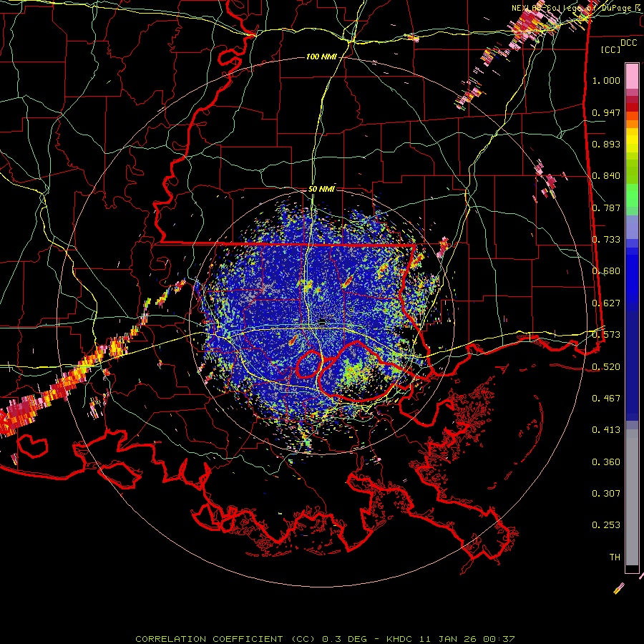Click the 0.733 scale value
The image size is (644, 644).
pyautogui.click(x=606, y=240)
